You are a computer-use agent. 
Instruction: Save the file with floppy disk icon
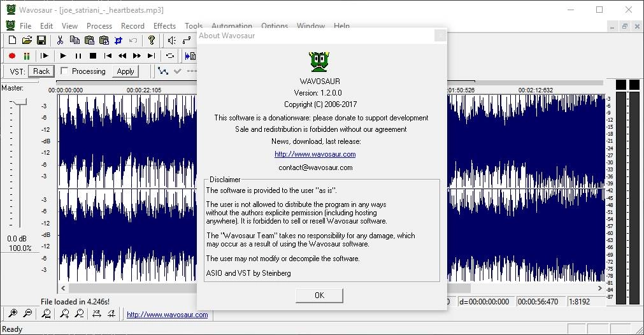41,40
